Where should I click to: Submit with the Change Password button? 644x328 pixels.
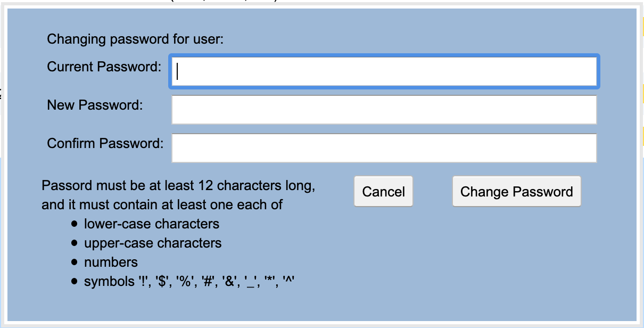pos(516,192)
